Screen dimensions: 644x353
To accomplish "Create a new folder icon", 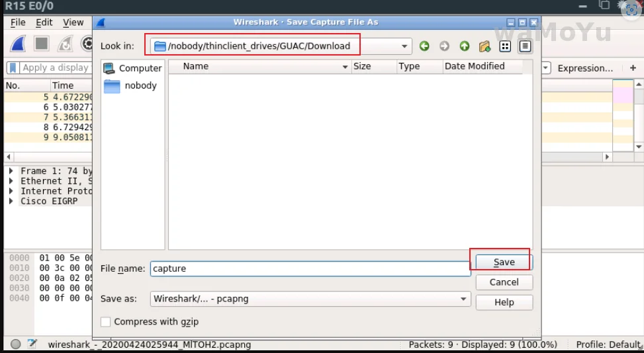I will pos(484,46).
